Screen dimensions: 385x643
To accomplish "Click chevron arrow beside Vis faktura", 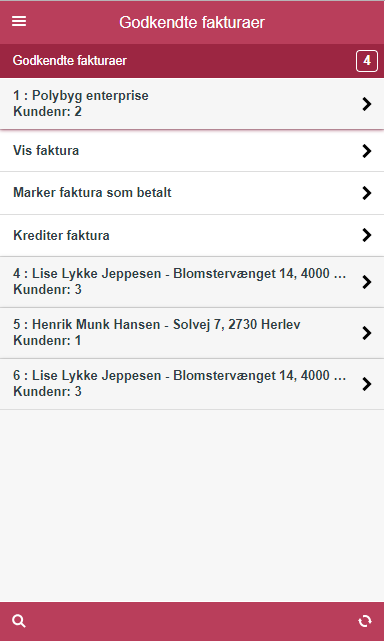I will click(x=367, y=151).
